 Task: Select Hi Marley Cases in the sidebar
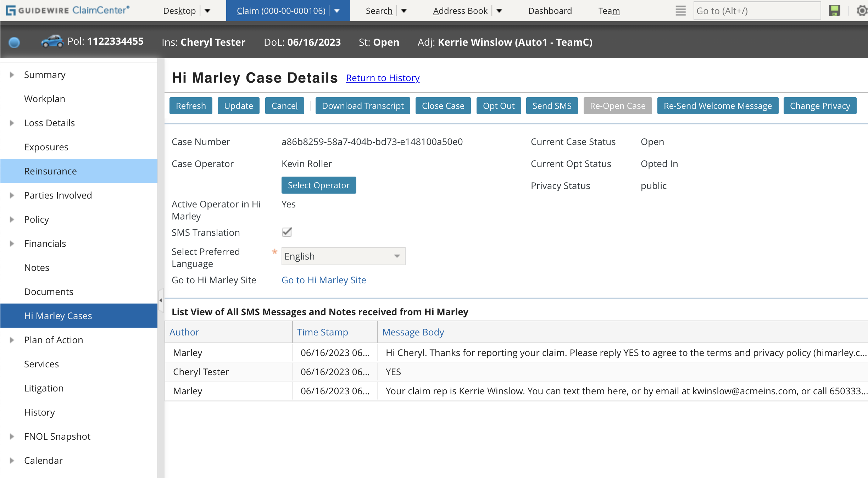point(58,316)
